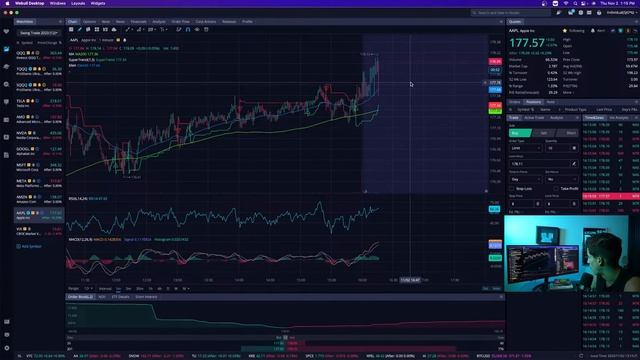The height and width of the screenshot is (360, 640).
Task: Enable the Take Profit checkbox
Action: click(x=556, y=189)
